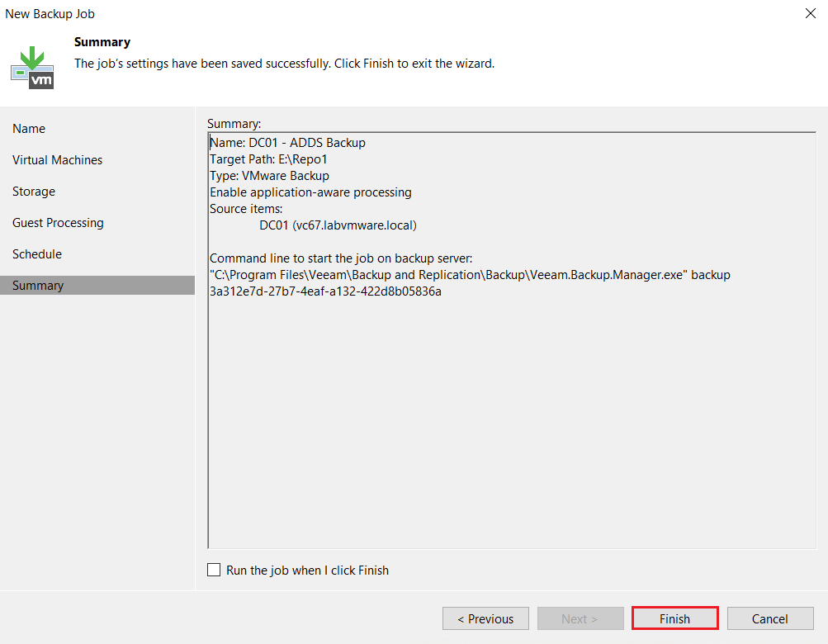Enable Run the job when I click Finish
The width and height of the screenshot is (828, 644).
tap(214, 570)
